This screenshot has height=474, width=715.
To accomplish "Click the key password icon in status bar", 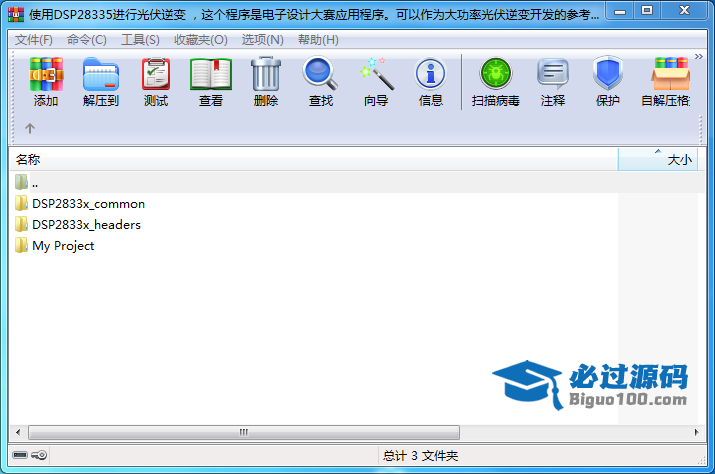I will (39, 455).
